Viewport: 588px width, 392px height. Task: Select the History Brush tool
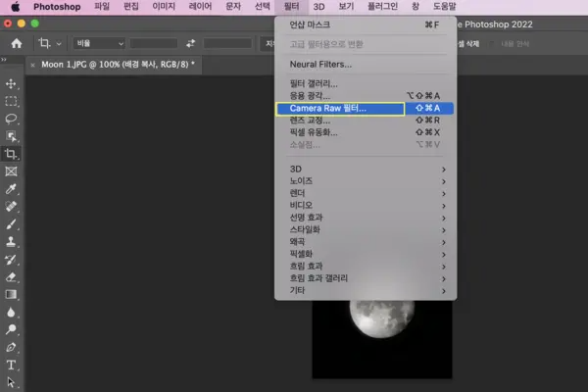click(x=11, y=259)
